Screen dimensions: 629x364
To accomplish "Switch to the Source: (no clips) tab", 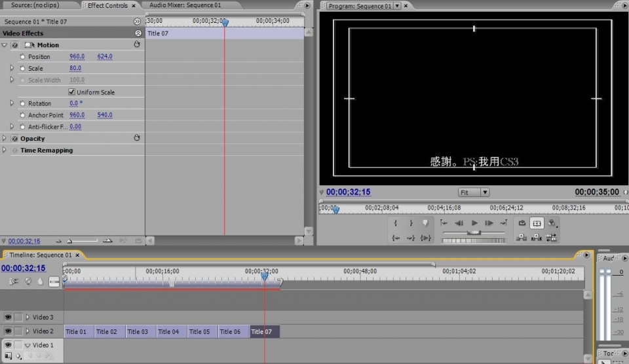I will click(x=35, y=5).
